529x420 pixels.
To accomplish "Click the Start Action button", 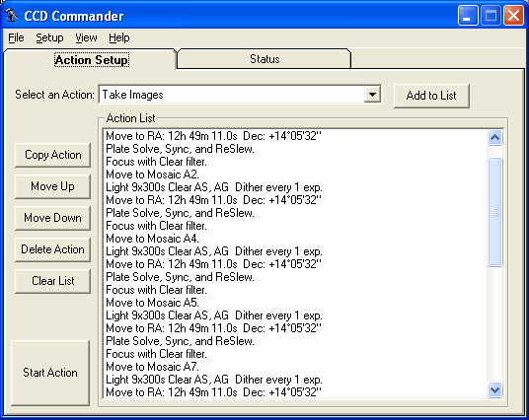I will [x=50, y=373].
